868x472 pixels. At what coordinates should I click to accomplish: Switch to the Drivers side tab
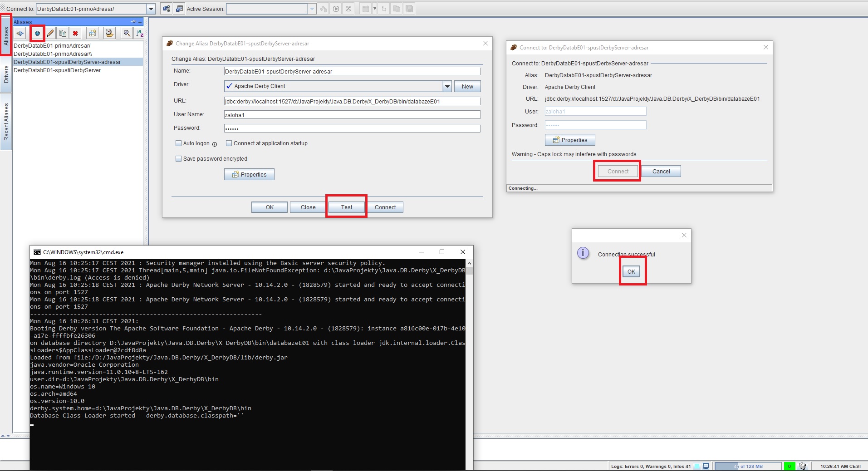[6, 74]
